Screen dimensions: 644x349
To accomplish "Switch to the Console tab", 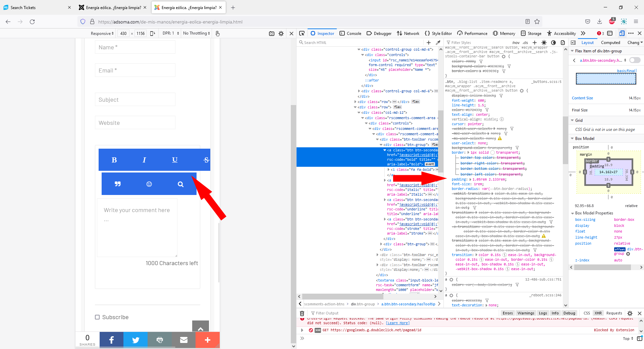I will (351, 33).
